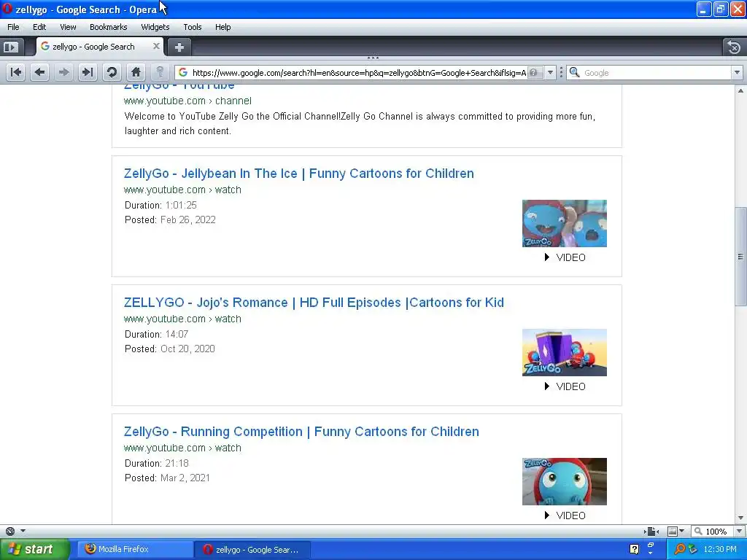Click the Opera logo in title bar
The height and width of the screenshot is (560, 747).
tap(7, 9)
